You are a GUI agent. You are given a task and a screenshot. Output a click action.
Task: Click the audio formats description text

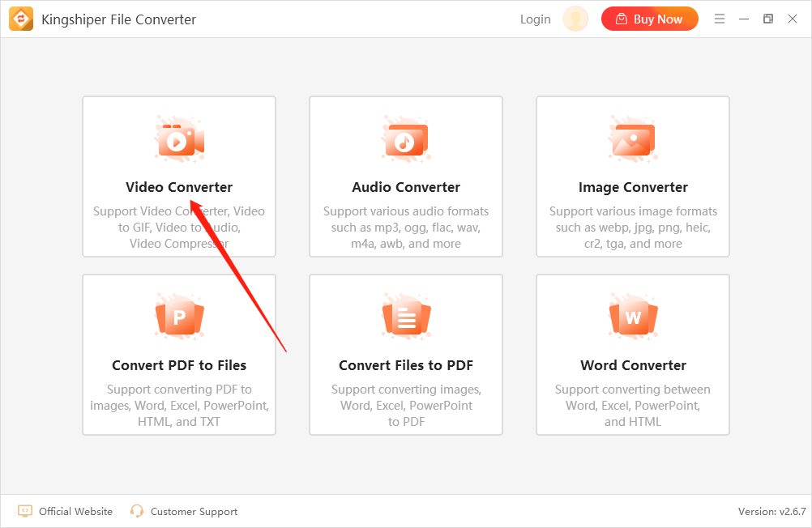point(406,228)
